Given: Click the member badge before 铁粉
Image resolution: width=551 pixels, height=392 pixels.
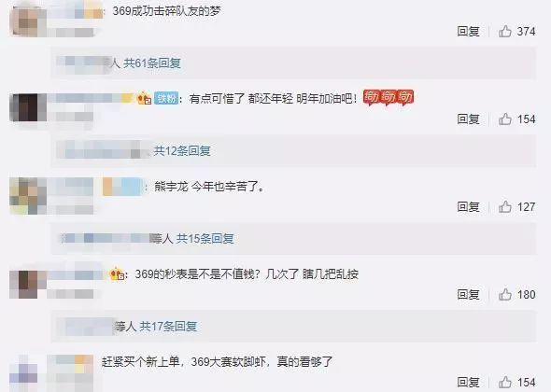Looking at the screenshot, I should pos(145,98).
